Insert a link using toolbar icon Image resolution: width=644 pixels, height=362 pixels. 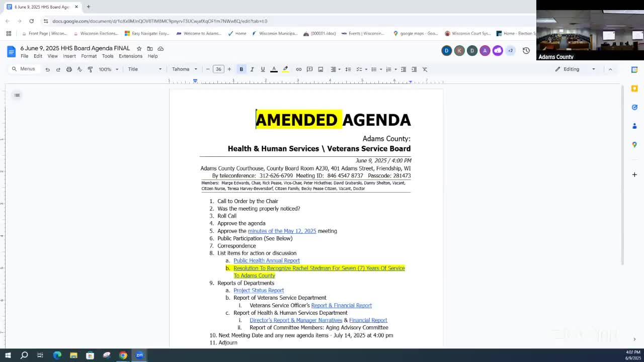click(x=299, y=69)
